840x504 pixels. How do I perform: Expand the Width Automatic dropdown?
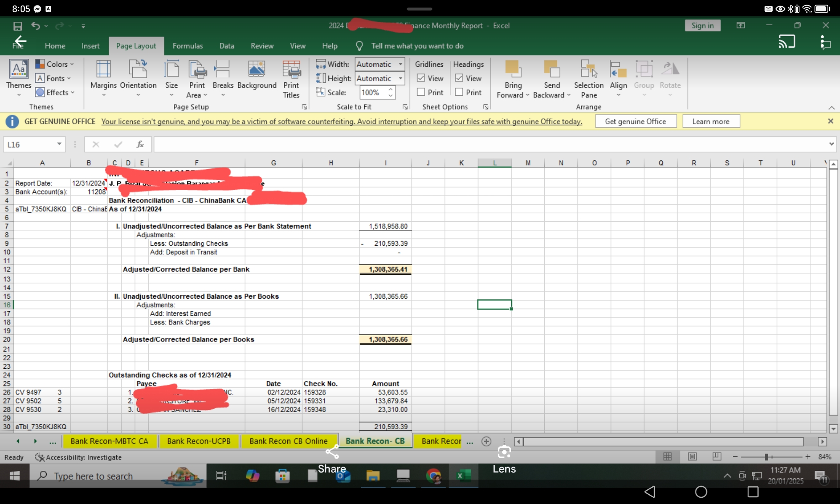click(x=401, y=64)
